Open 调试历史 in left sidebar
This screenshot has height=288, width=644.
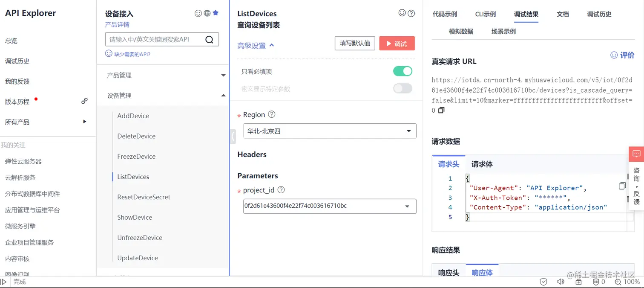pyautogui.click(x=17, y=61)
